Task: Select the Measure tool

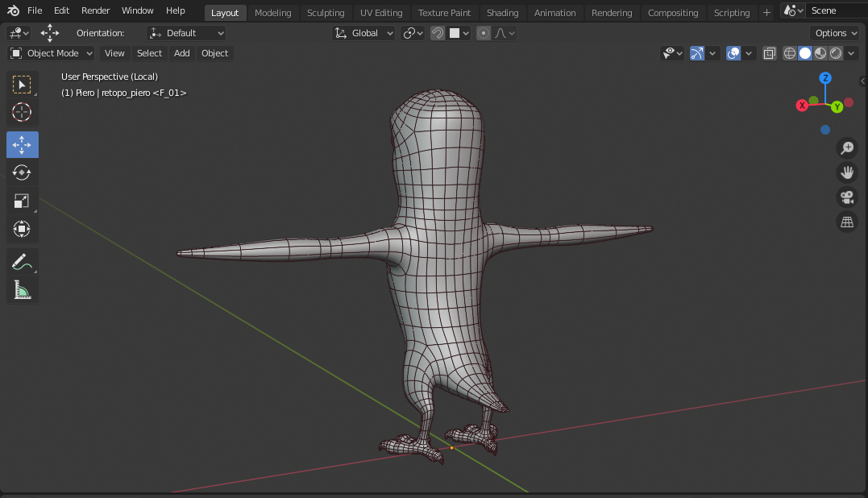Action: pyautogui.click(x=23, y=290)
